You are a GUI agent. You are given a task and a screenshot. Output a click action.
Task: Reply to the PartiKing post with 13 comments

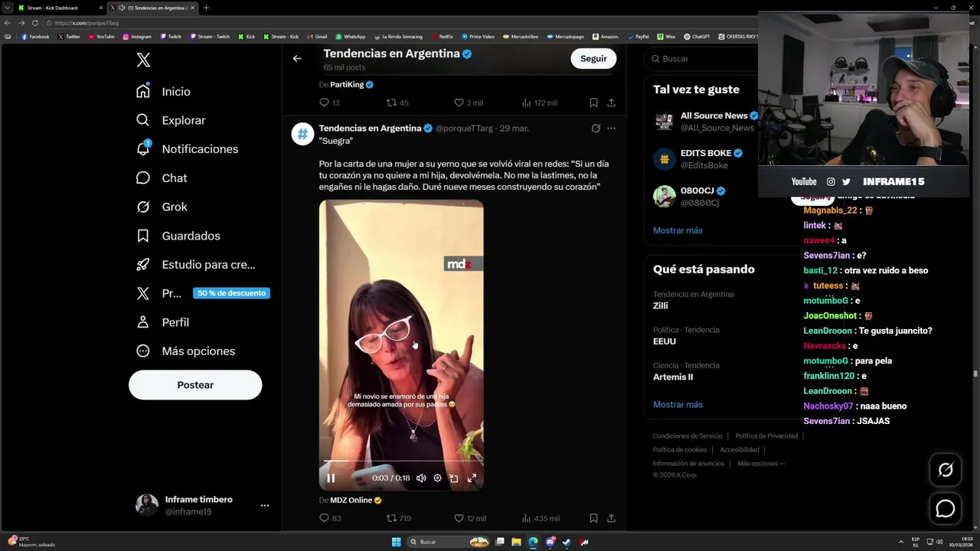pos(329,103)
